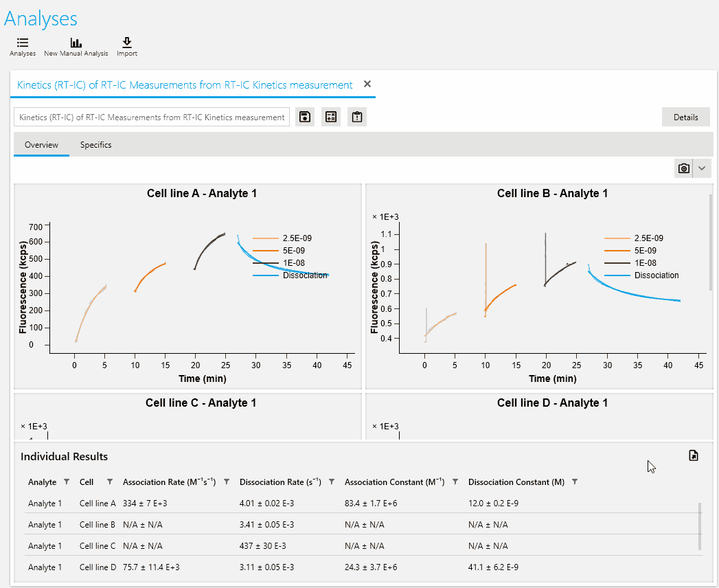Click the Individual Results table scrollbar
Screen dimensions: 719x588
click(x=700, y=525)
